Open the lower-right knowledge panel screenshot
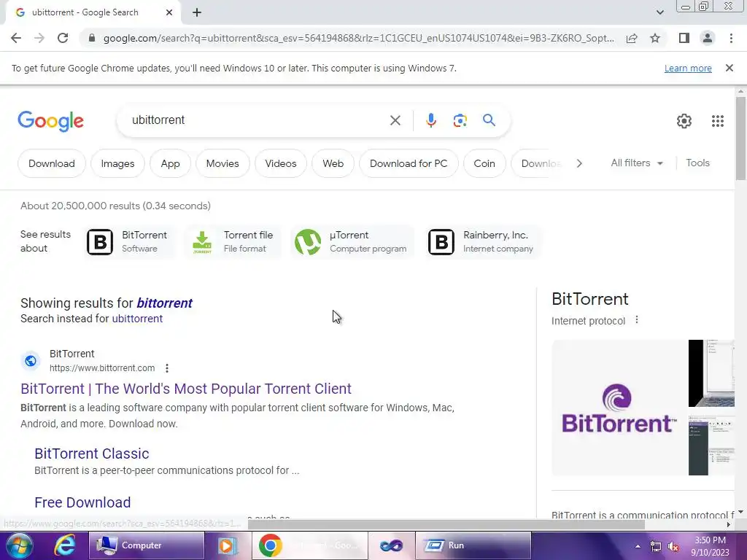This screenshot has width=747, height=560. 711,446
